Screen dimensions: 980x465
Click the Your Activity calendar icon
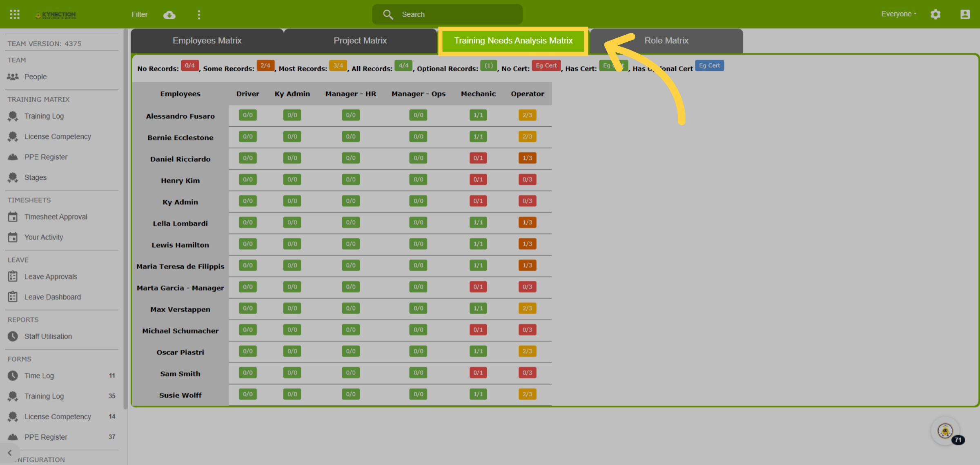13,237
